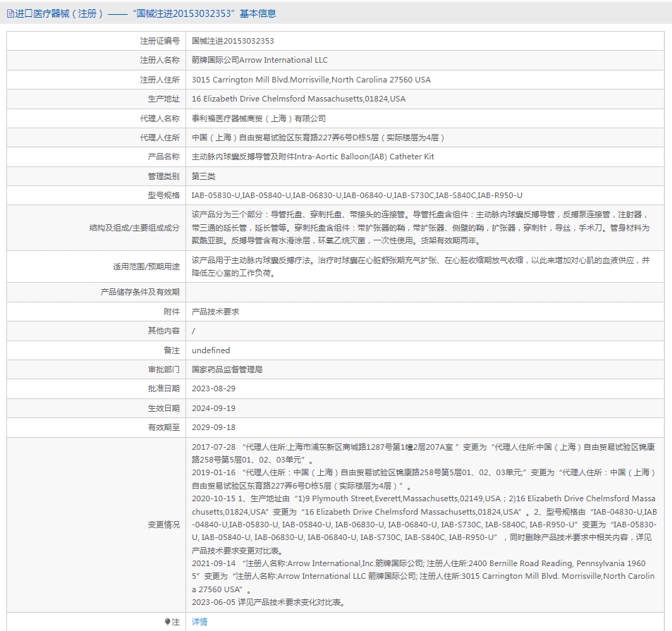Select intended use text starting 该产品用于主动脉内球囊反搏疗法
Viewport: 672px width, 631px height.
pos(421,267)
